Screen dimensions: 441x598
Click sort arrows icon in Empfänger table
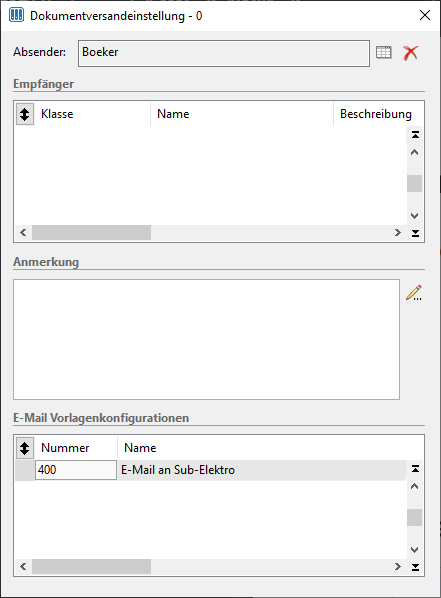click(x=25, y=114)
